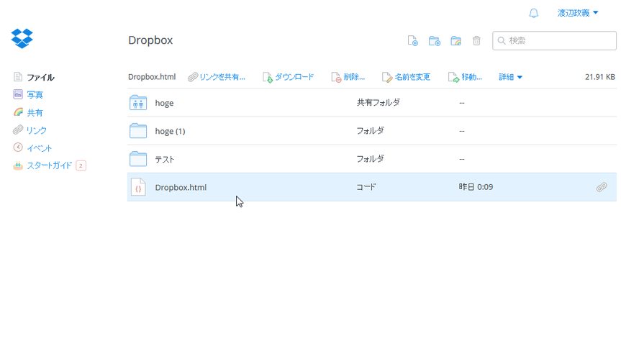Click the folder icon for hoge (1)
Viewport: 621px width, 364px height.
[x=138, y=131]
